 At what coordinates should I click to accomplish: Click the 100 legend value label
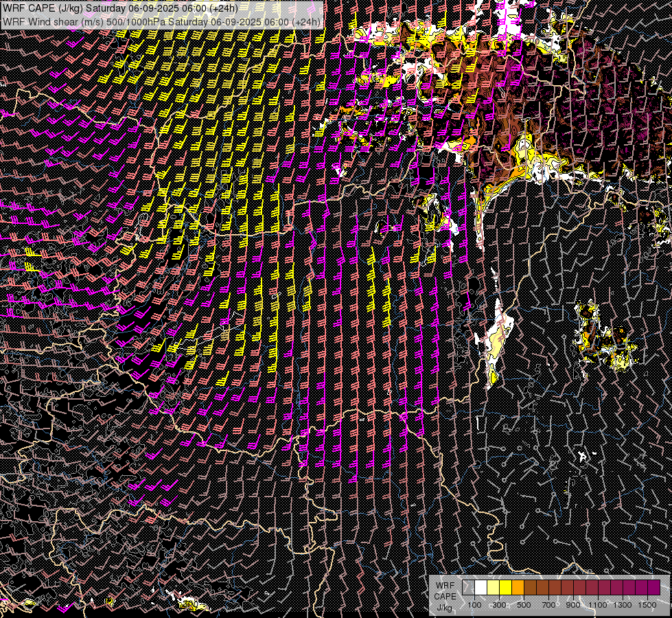tap(474, 605)
